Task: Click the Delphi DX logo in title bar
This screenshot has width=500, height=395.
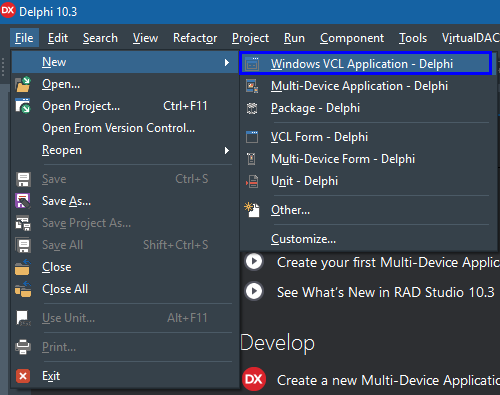Action: pos(8,11)
